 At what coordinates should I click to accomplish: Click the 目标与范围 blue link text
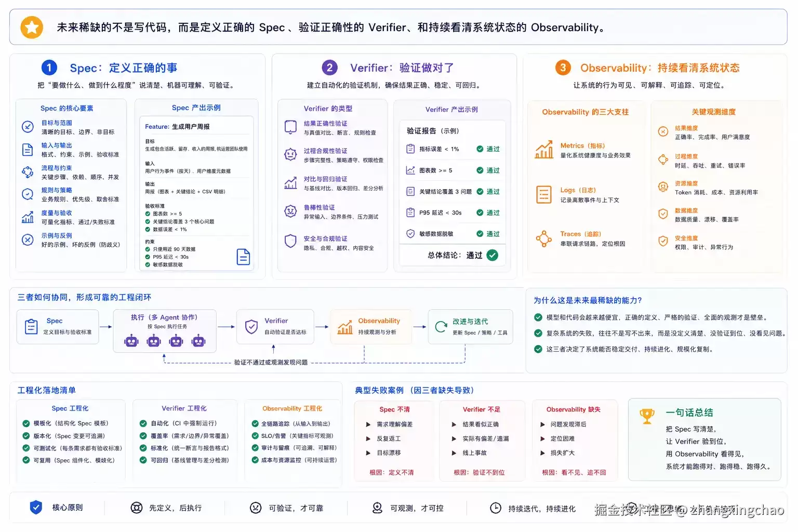click(57, 123)
